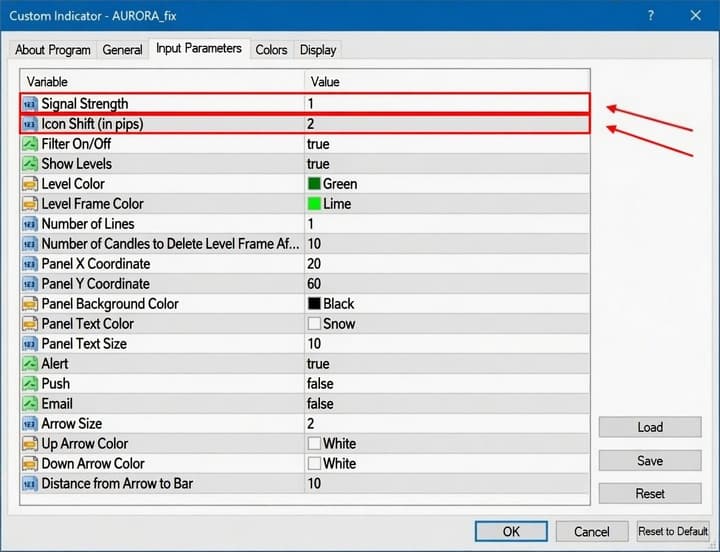Screen dimensions: 720x552
Task: Click the Variable column header
Action: click(x=163, y=82)
